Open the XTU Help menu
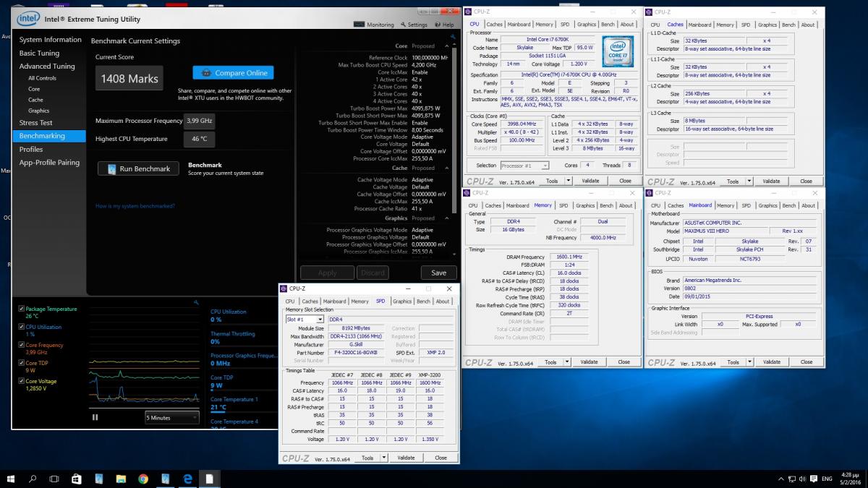 444,25
